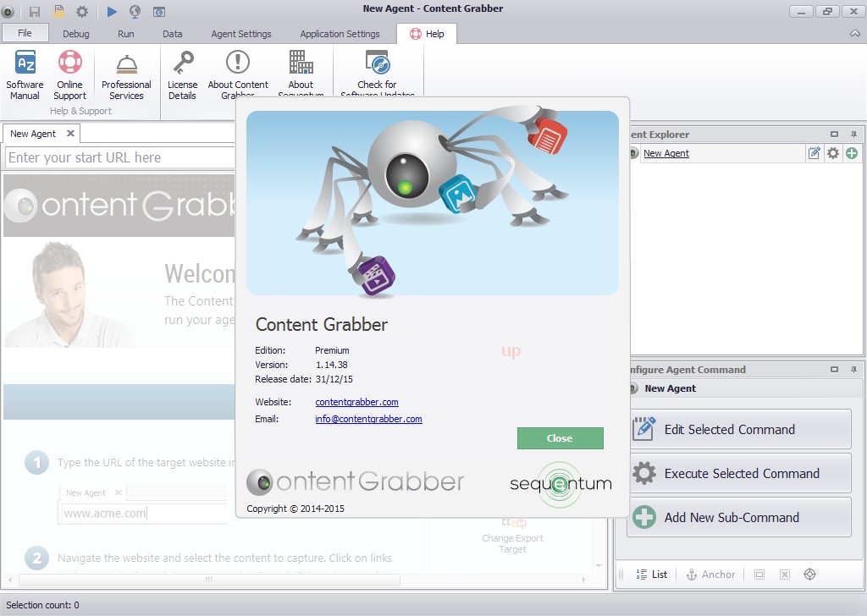Viewport: 867px width, 616px height.
Task: Collapse the ribbon with the chevron arrow
Action: click(x=855, y=34)
